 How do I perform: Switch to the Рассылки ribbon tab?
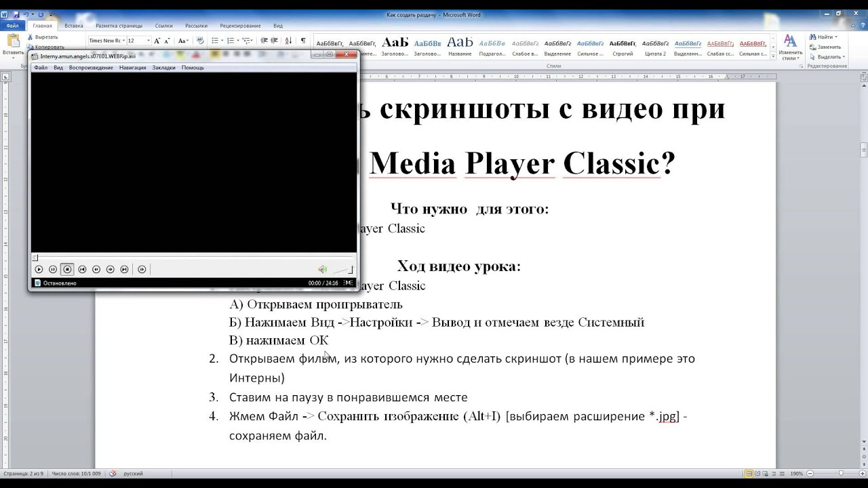(x=196, y=26)
